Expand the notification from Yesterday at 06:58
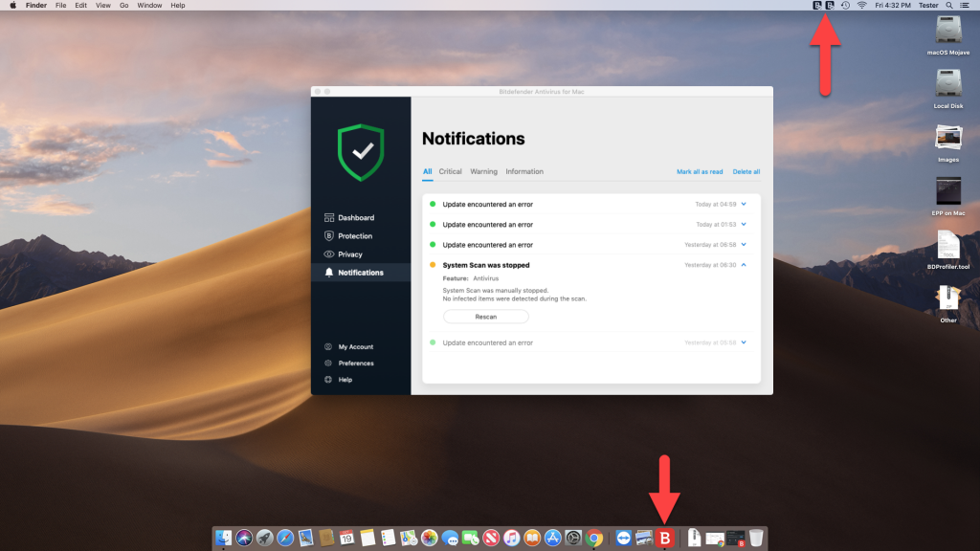 (744, 245)
